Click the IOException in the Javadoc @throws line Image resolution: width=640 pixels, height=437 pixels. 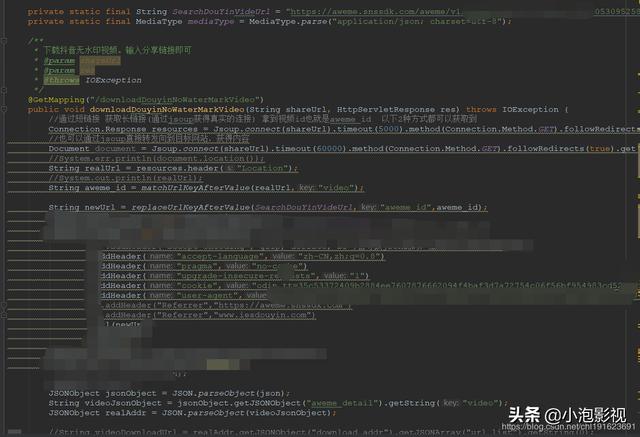coord(113,80)
